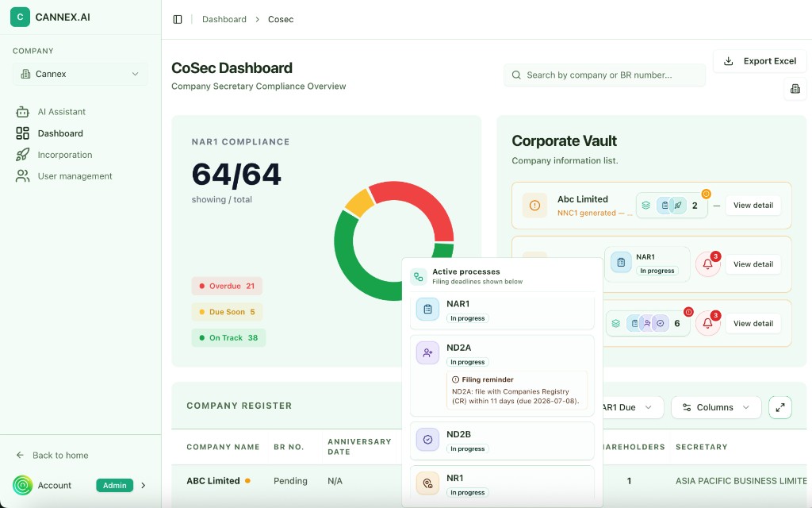Click the CANNEX.AI logo icon
This screenshot has height=508, width=812.
click(20, 17)
